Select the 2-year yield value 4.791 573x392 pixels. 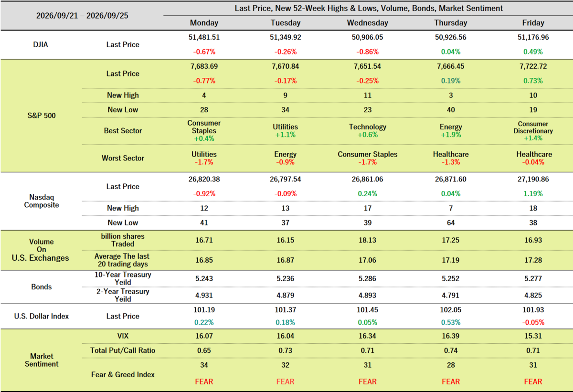451,295
